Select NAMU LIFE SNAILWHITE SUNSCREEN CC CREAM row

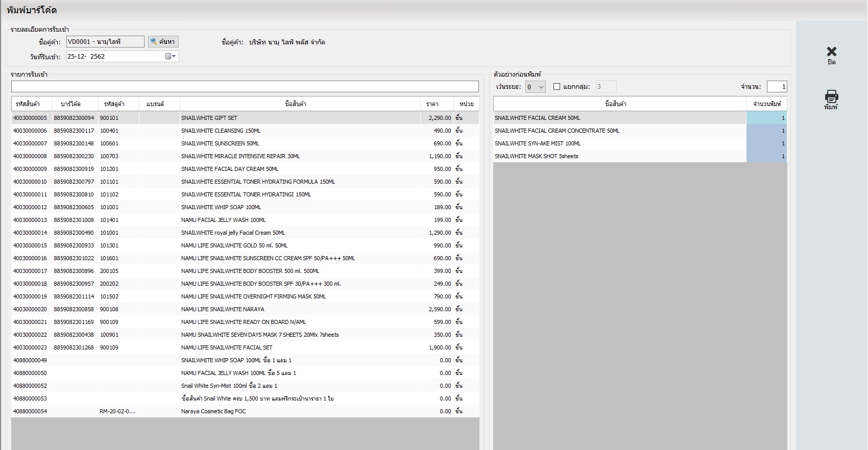[245, 258]
